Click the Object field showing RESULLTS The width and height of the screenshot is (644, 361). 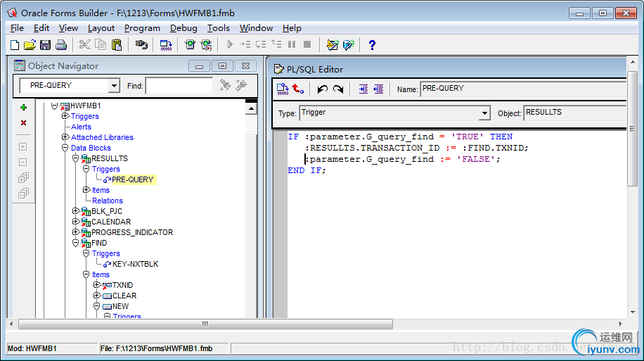pyautogui.click(x=575, y=113)
